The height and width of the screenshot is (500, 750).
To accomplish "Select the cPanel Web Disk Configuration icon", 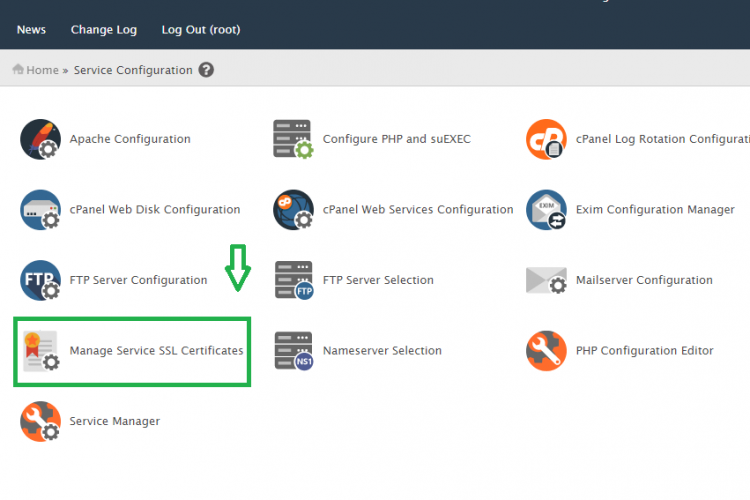I will 41,210.
